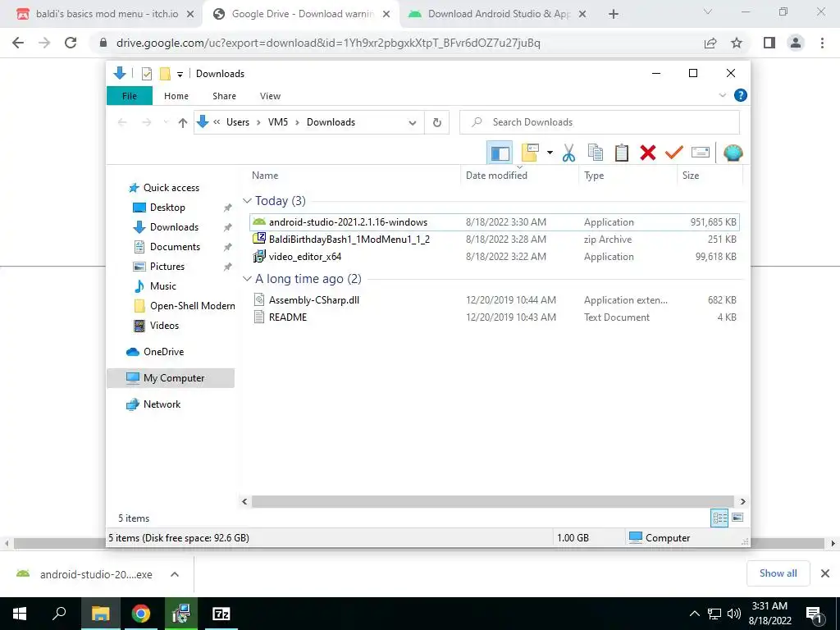The width and height of the screenshot is (840, 630).
Task: Select the README text document
Action: coord(495,317)
